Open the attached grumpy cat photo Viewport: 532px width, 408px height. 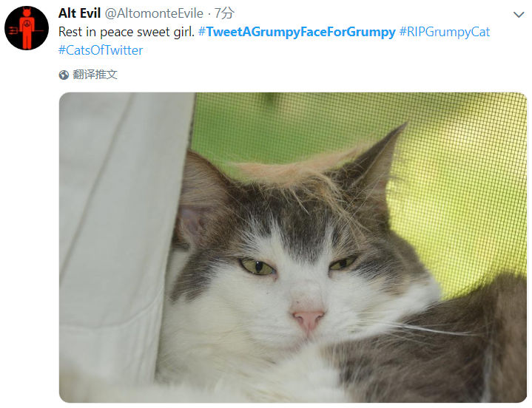tap(293, 248)
